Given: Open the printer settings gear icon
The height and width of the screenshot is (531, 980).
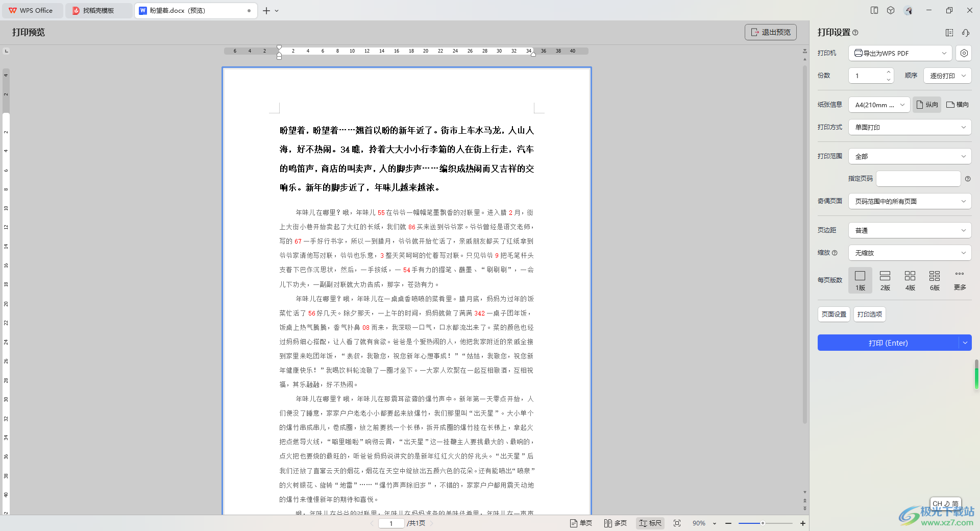Looking at the screenshot, I should [964, 53].
